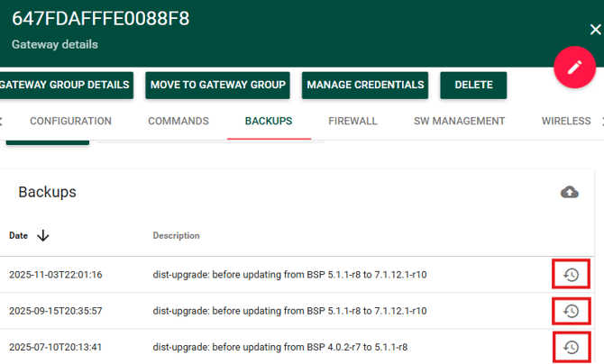Image resolution: width=604 pixels, height=364 pixels.
Task: Restore the 2025-09-15 backup
Action: 571,311
